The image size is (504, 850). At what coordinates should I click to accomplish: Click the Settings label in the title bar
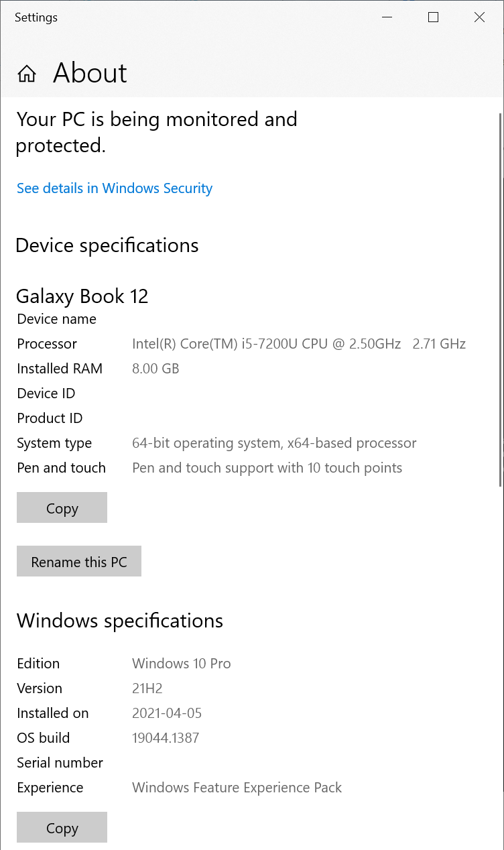(x=36, y=17)
